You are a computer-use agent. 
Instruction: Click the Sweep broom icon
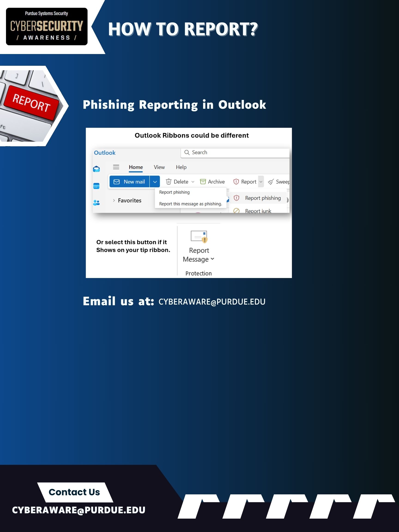(x=271, y=181)
